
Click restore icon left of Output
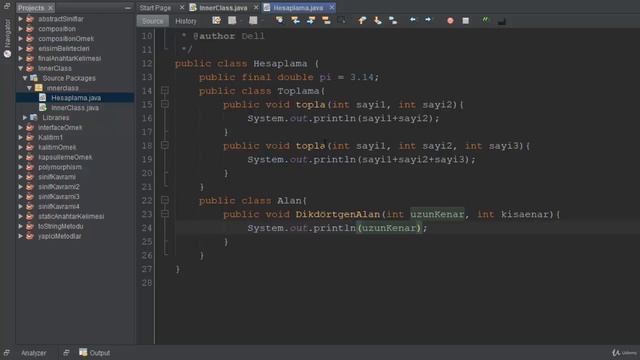tap(66, 352)
